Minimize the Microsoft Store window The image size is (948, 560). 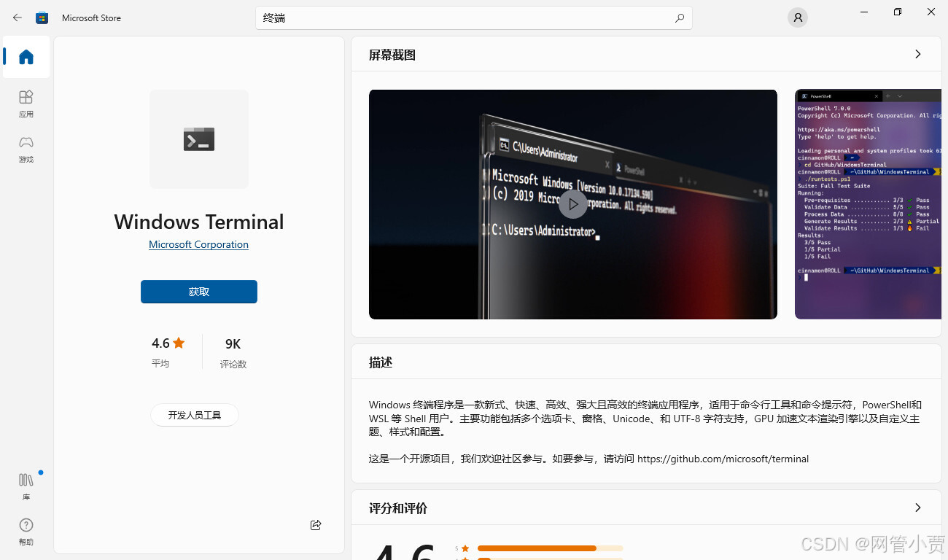(864, 12)
